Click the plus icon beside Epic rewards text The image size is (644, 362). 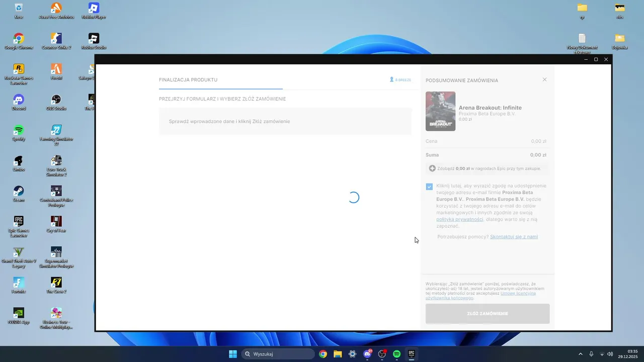432,168
